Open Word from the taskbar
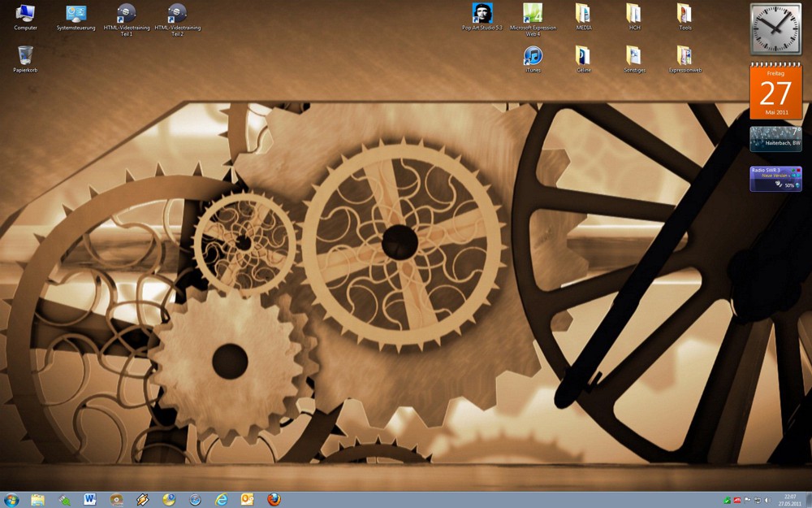Image resolution: width=812 pixels, height=508 pixels. (89, 499)
